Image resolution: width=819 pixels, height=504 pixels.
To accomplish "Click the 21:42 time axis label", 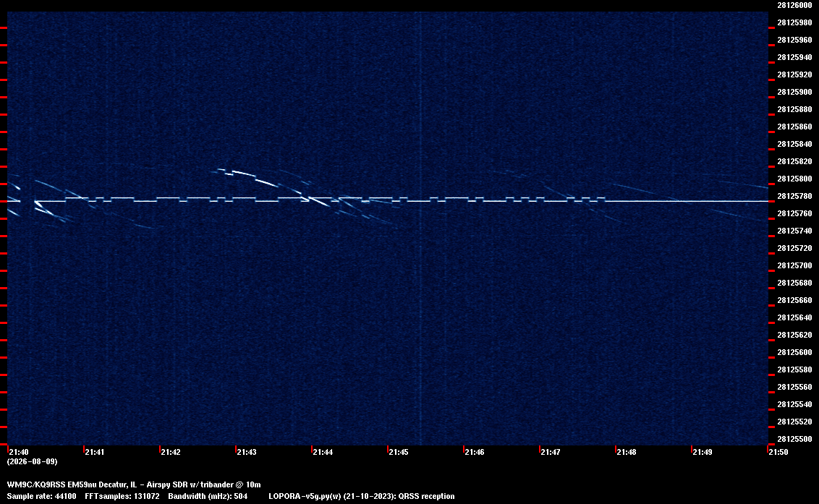I will tap(171, 452).
